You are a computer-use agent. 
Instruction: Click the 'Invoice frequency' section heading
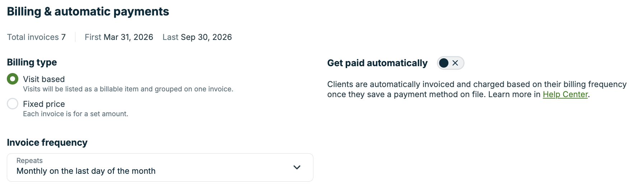pos(47,142)
